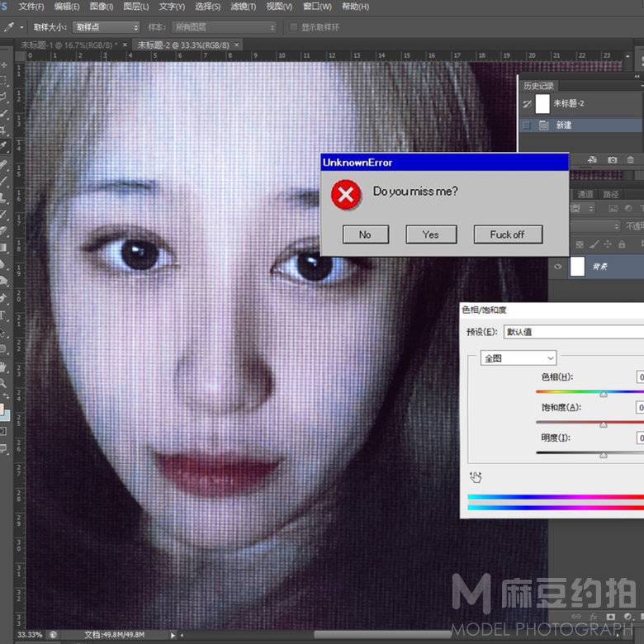Open the status bar info arrow menu
This screenshot has width=644, height=644.
tap(173, 635)
